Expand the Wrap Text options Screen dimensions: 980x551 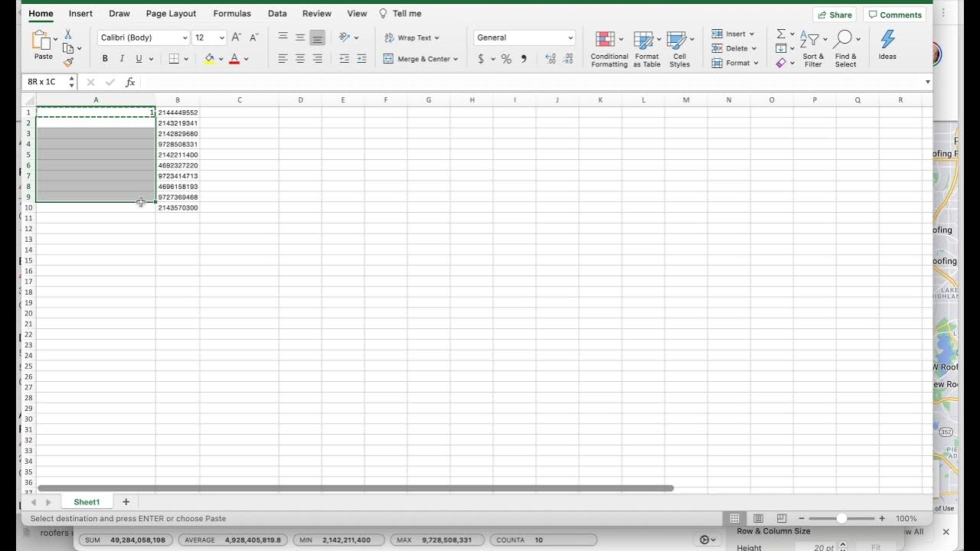(x=436, y=37)
